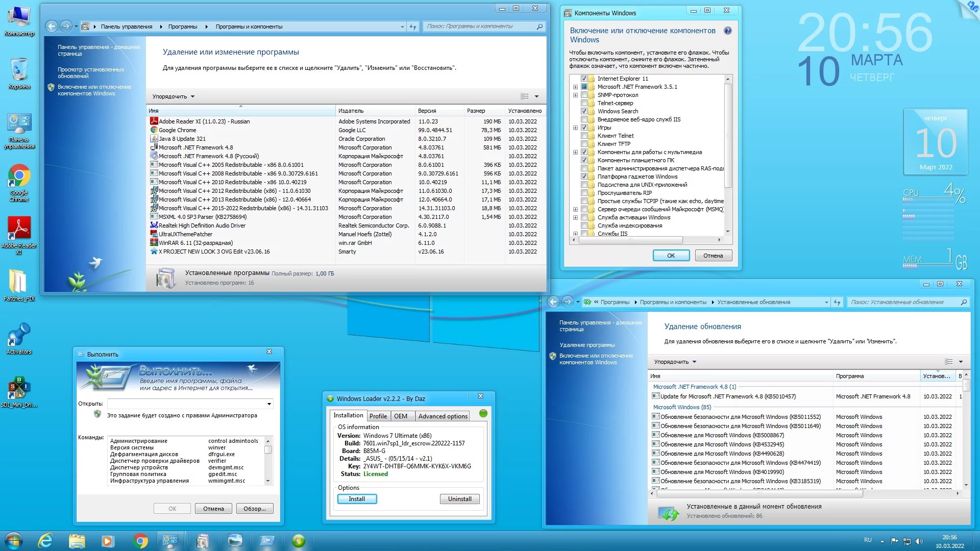Enable the Клиент TFTP checkbox
Screen dimensions: 980x551
click(x=584, y=144)
